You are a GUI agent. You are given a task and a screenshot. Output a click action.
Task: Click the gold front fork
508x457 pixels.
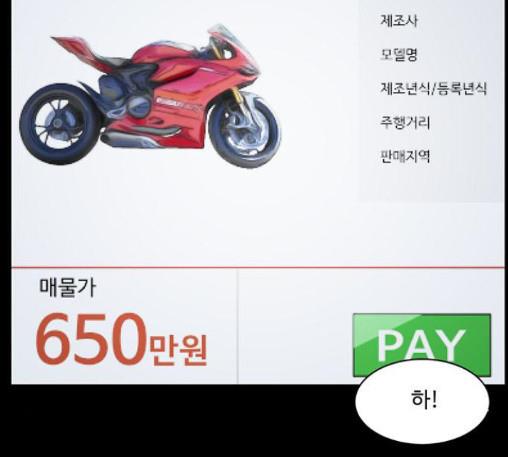237,96
